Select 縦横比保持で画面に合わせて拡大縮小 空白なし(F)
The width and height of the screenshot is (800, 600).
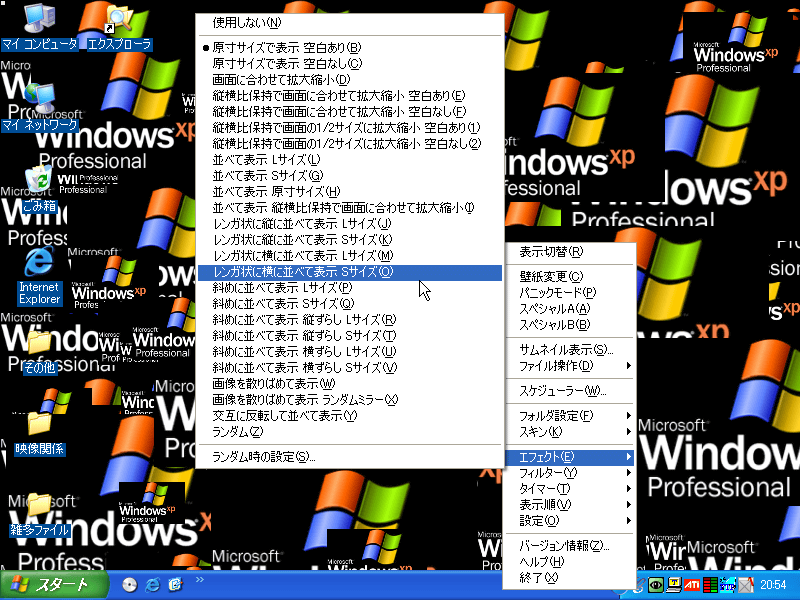(350, 111)
